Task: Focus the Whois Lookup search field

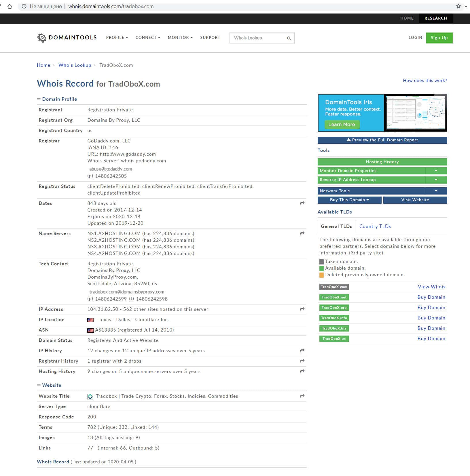Action: [258, 38]
